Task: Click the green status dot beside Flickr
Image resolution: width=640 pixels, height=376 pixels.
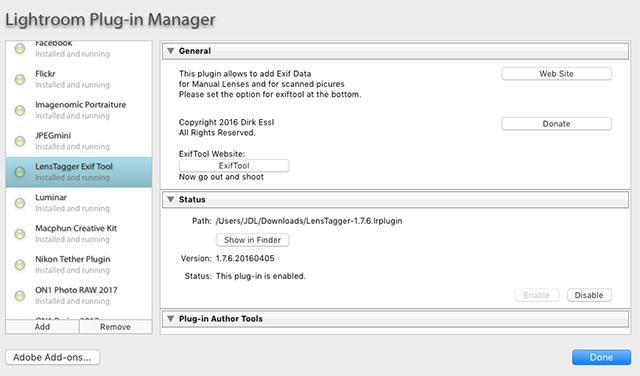Action: pyautogui.click(x=20, y=79)
